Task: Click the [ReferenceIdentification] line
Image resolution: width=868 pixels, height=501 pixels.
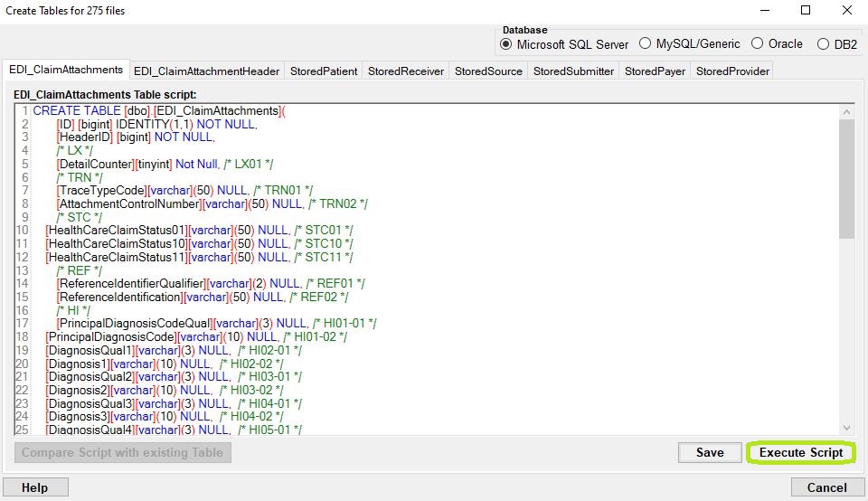Action: (203, 297)
